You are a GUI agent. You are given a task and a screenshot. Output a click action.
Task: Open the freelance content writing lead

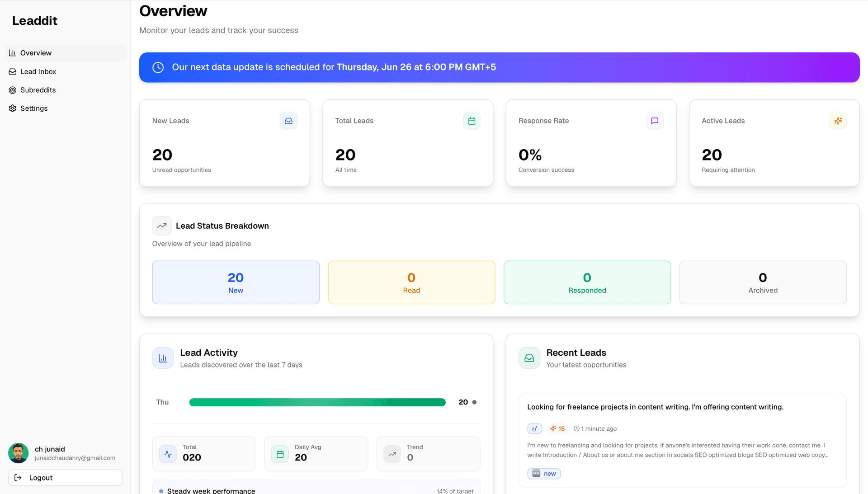pos(655,407)
